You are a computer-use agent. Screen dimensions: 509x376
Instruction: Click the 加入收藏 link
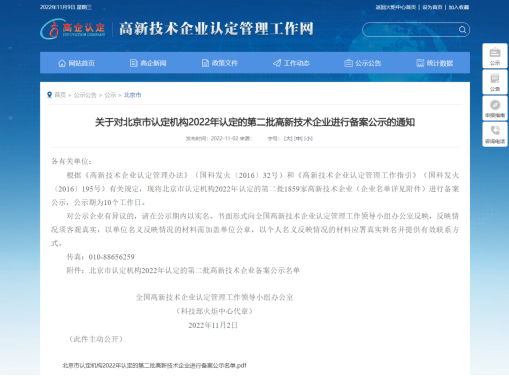point(459,7)
